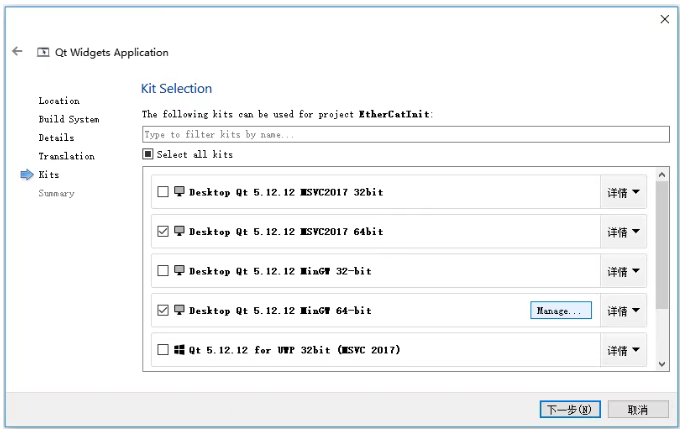Click the kit list scrollbar thumb
The image size is (685, 433).
point(662,245)
